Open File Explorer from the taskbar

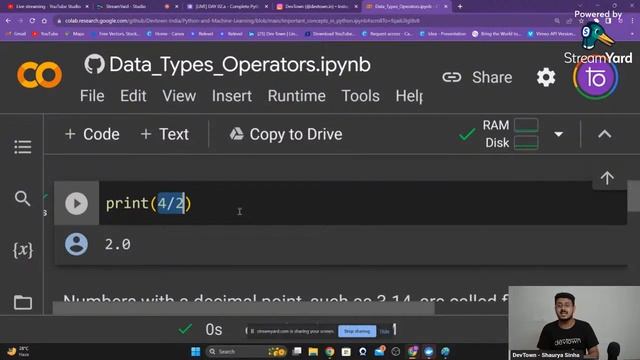click(x=313, y=351)
